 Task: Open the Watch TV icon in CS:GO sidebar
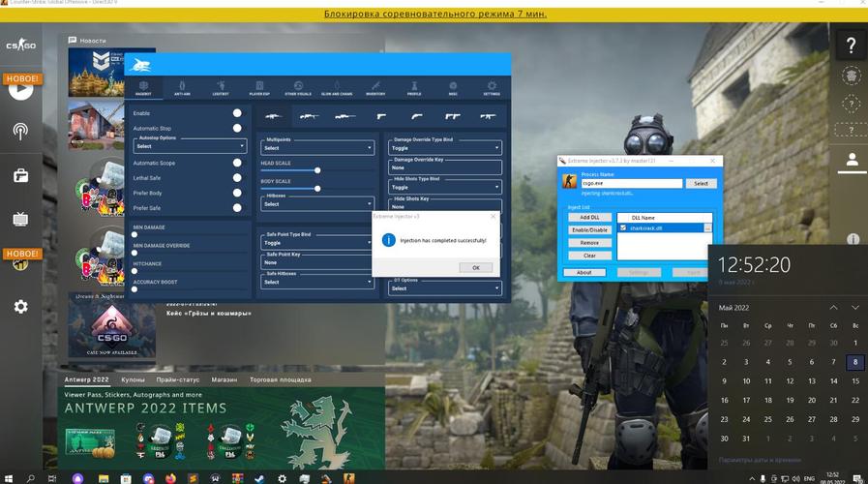20,220
